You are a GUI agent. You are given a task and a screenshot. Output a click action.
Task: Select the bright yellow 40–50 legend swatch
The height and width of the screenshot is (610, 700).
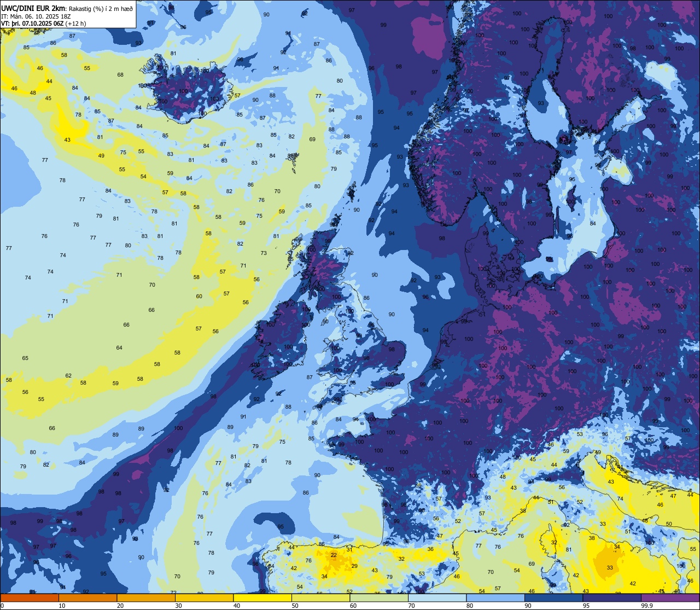pos(262,597)
